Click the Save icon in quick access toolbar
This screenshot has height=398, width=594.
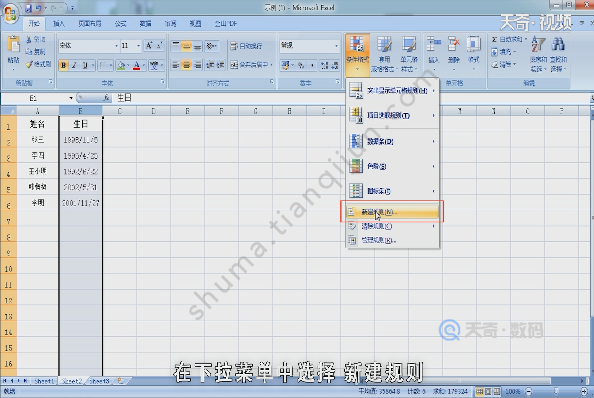click(x=28, y=8)
